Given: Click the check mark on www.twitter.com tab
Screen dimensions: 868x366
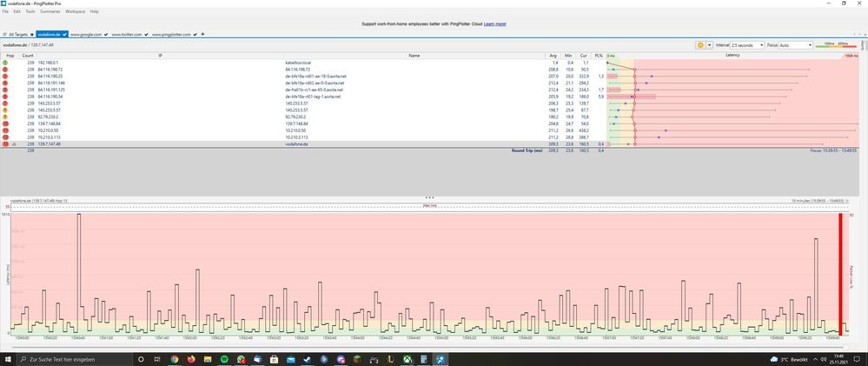Looking at the screenshot, I should [147, 34].
